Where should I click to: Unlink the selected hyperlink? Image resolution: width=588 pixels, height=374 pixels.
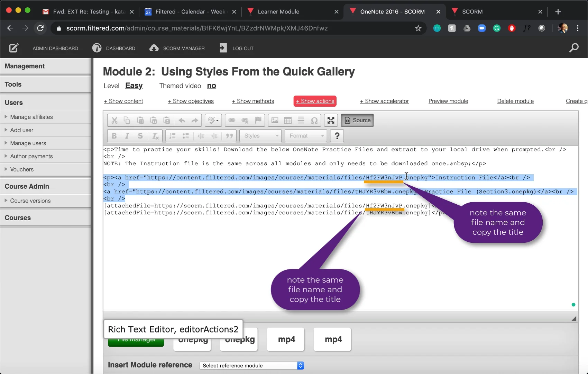coord(245,120)
